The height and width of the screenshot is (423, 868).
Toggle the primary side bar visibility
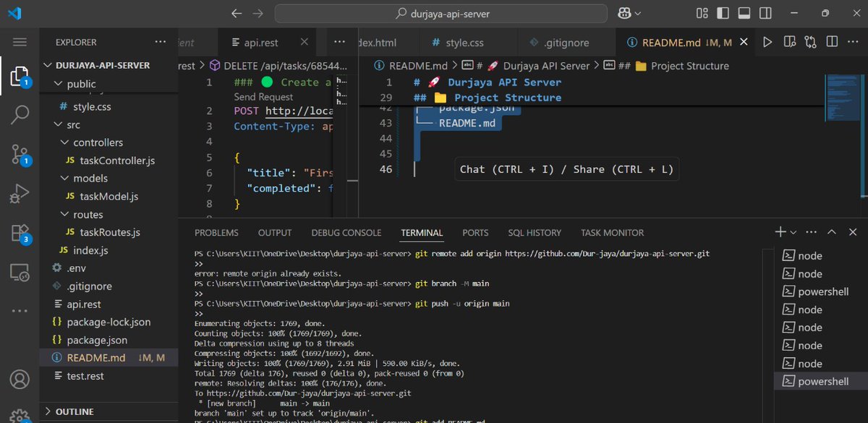[722, 13]
